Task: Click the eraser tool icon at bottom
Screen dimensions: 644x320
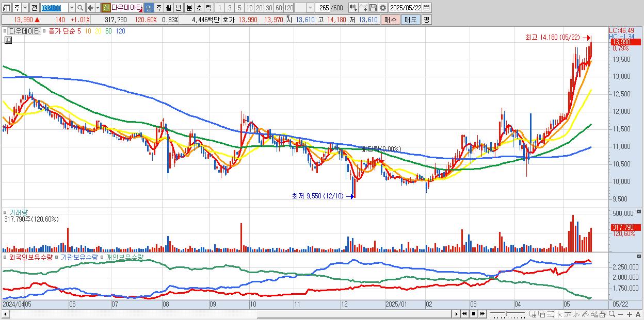Action: click(594, 314)
